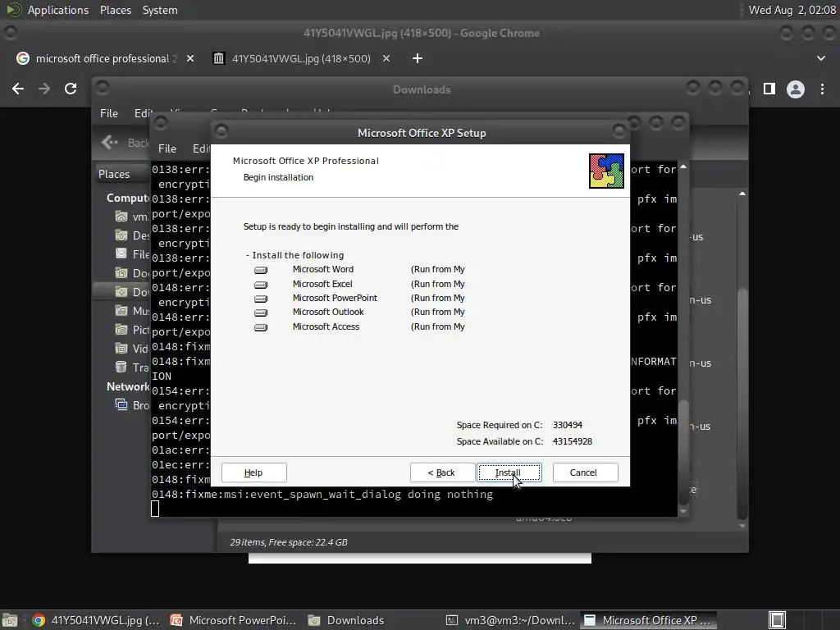
Task: Select the Music folder icon in sidebar
Action: 121,311
